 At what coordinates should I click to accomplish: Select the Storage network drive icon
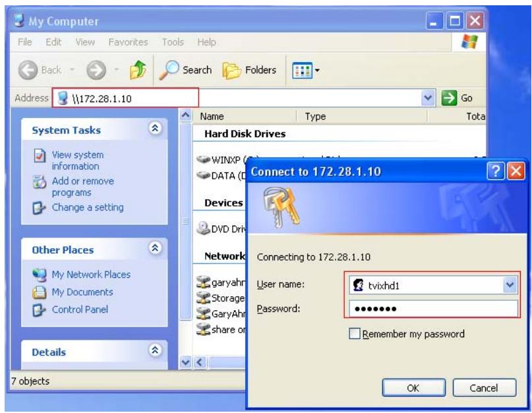coord(203,298)
